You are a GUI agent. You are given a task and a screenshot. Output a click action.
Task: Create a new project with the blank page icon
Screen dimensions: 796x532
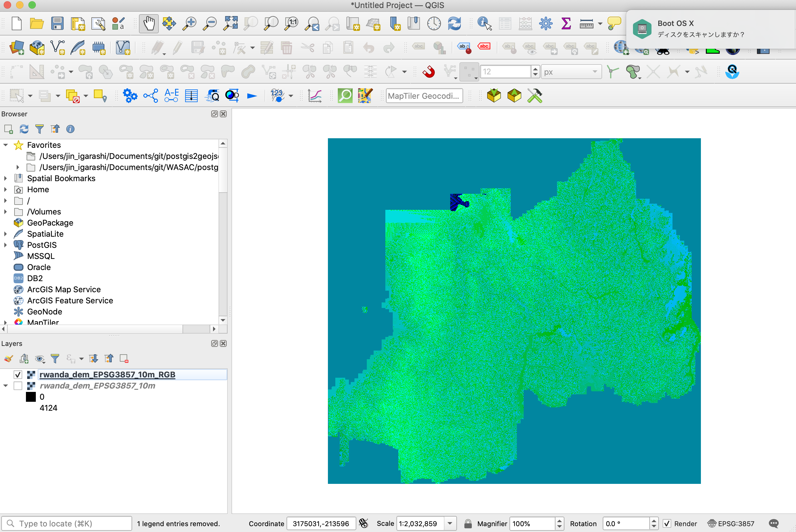pyautogui.click(x=17, y=23)
